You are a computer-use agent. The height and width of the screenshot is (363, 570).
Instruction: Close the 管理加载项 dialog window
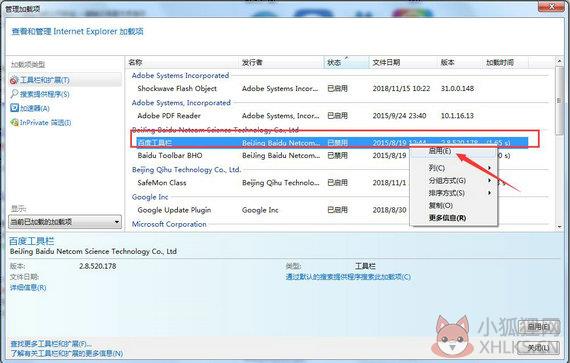click(x=551, y=6)
